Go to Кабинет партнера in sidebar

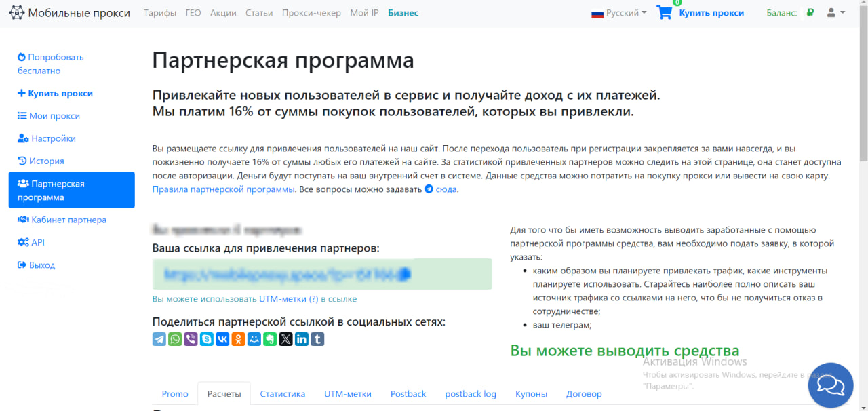click(x=68, y=220)
